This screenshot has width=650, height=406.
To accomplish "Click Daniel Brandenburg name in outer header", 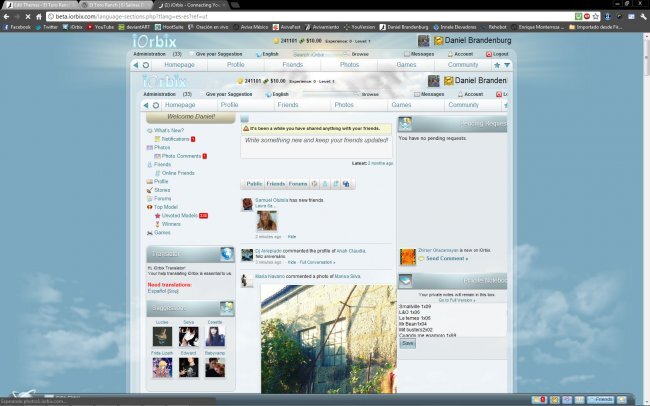I will (478, 41).
